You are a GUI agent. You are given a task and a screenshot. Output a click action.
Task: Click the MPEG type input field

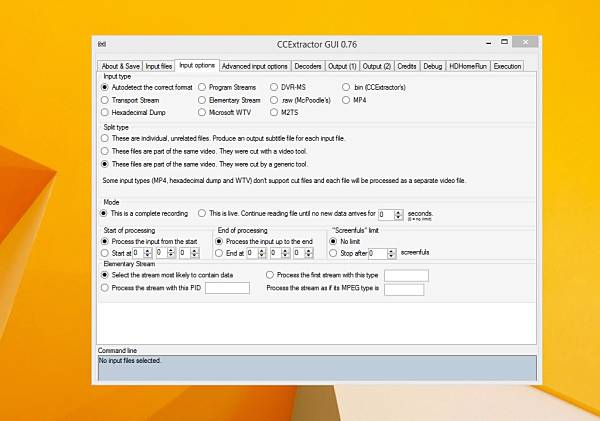pyautogui.click(x=404, y=289)
